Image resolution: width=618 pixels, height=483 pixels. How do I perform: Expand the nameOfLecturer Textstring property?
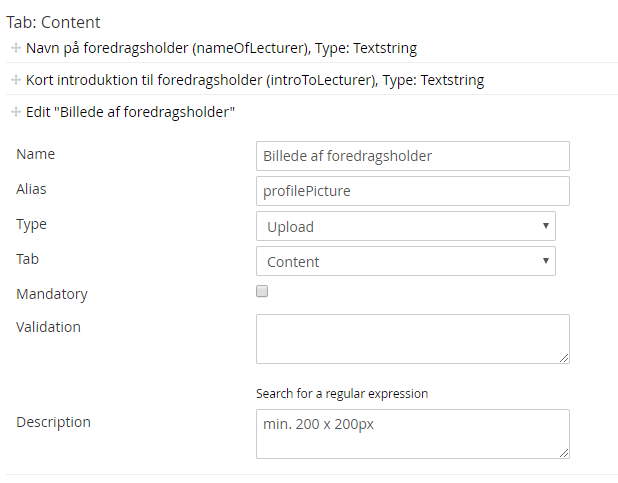coord(221,48)
